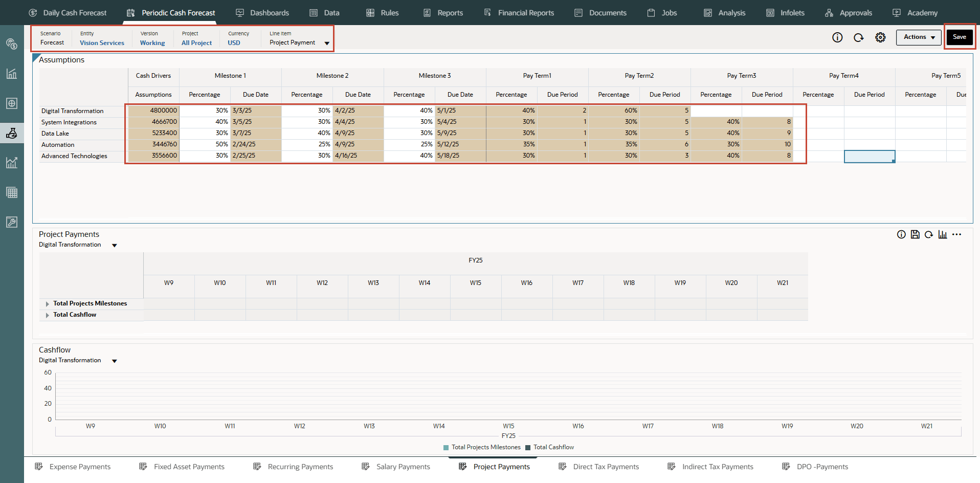Image resolution: width=980 pixels, height=483 pixels.
Task: Click the Vision Services entity link
Action: [x=102, y=43]
